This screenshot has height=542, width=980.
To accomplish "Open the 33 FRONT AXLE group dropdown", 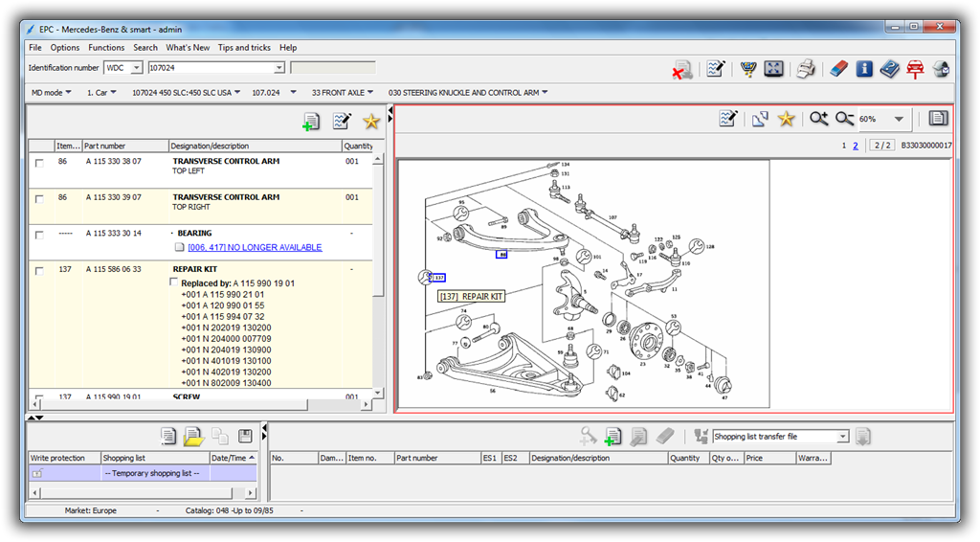I will (x=343, y=93).
